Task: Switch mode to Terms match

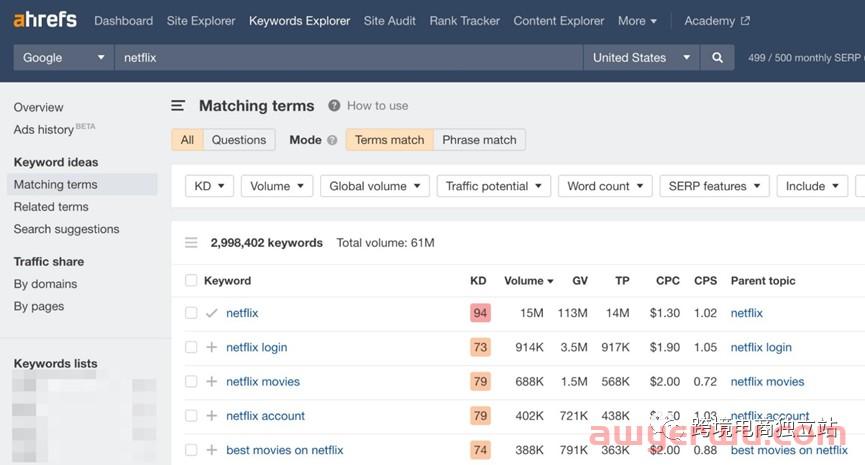Action: coord(389,140)
